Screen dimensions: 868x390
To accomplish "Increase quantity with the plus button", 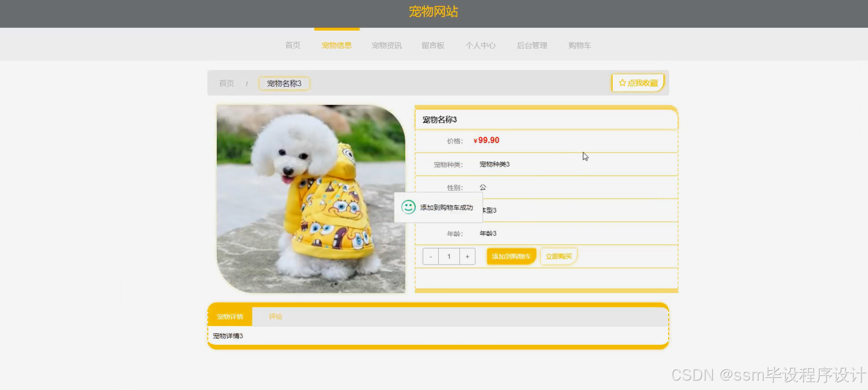I will coord(467,257).
